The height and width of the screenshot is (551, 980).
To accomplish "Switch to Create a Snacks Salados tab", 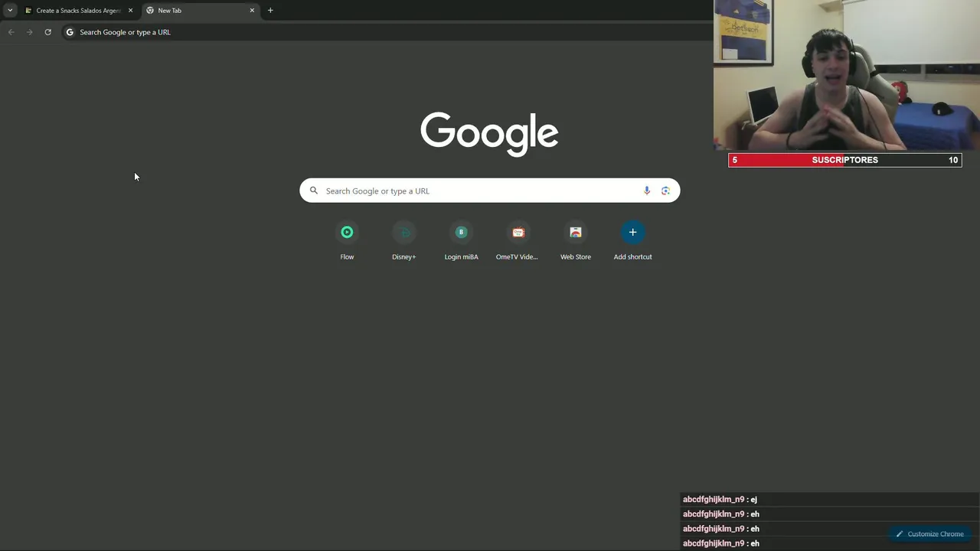I will point(79,11).
